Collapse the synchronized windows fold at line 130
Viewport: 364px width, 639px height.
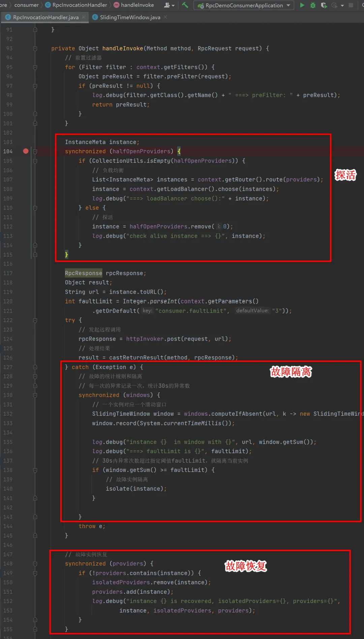[x=35, y=395]
